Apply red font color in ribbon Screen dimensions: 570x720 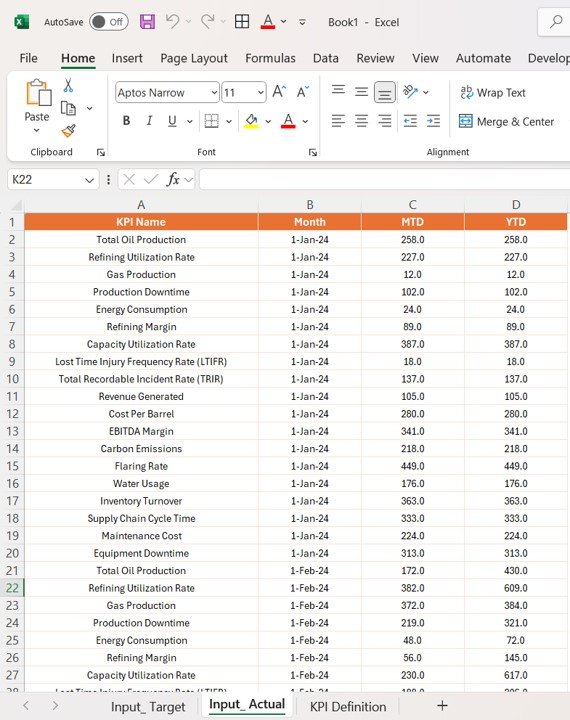click(288, 121)
